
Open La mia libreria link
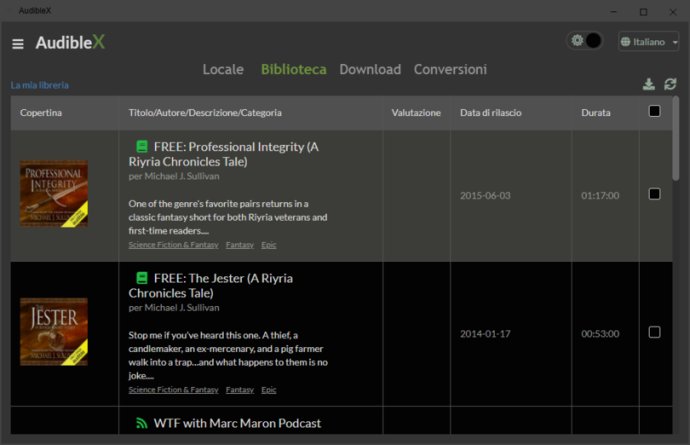[x=40, y=85]
